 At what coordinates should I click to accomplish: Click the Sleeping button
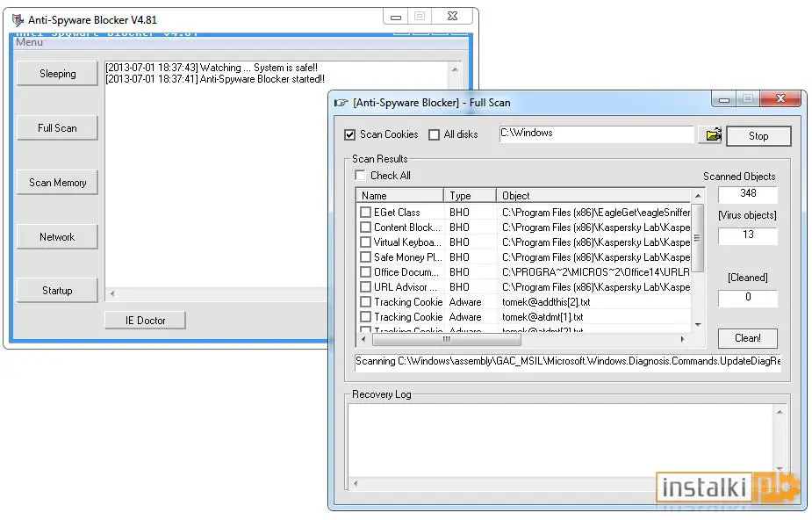click(x=57, y=74)
